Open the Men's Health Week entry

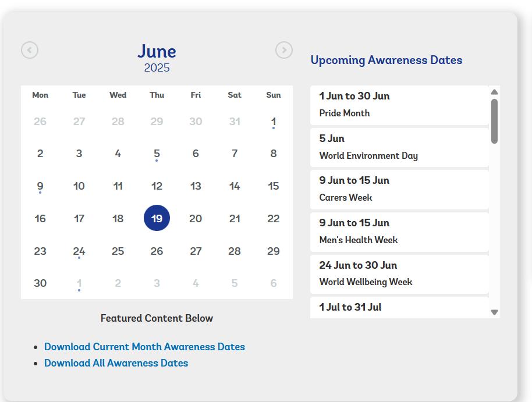[399, 232]
